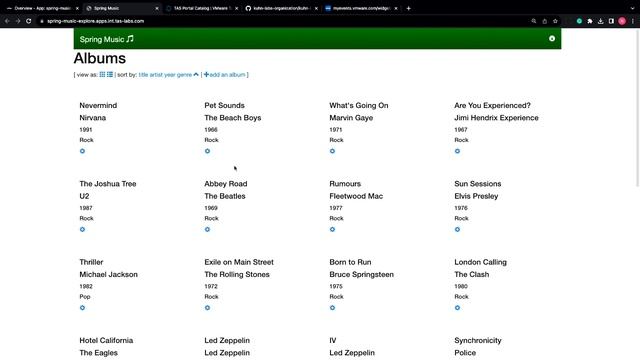Switch to myevents.vmware.com tab
Image resolution: width=640 pixels, height=360 pixels.
[x=361, y=8]
